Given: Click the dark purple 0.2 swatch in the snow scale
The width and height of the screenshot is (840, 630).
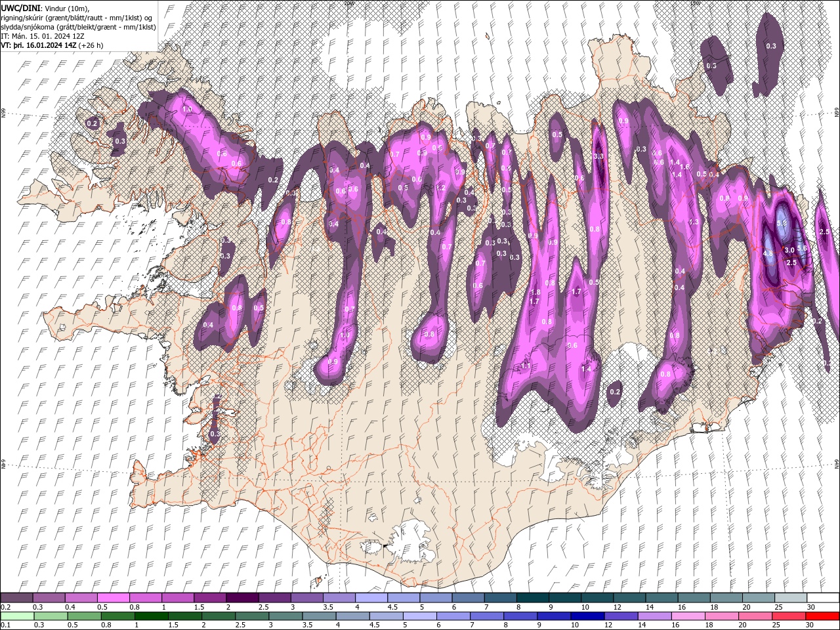Looking at the screenshot, I should point(16,598).
